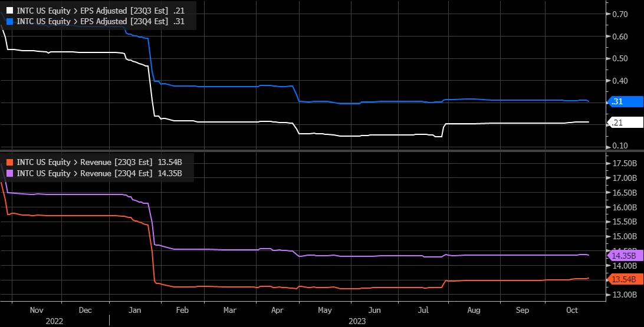
Task: Click the Dec label on the time axis
Action: point(85,310)
